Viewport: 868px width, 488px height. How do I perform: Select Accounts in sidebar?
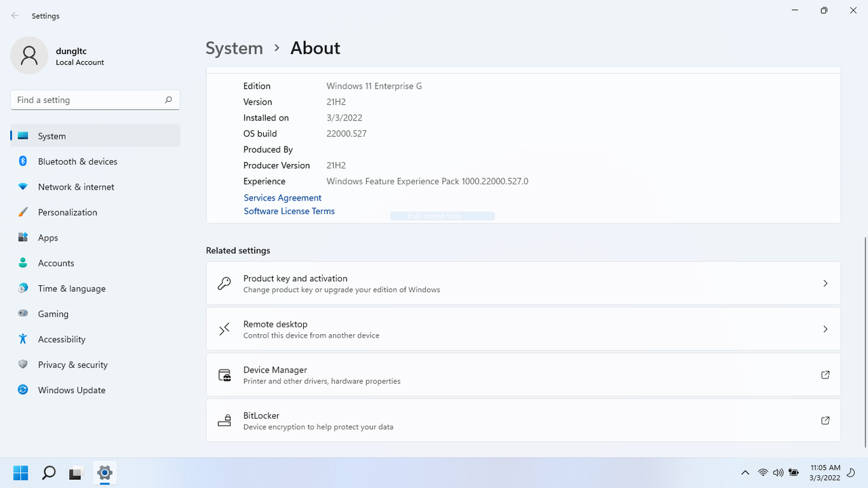(96, 263)
